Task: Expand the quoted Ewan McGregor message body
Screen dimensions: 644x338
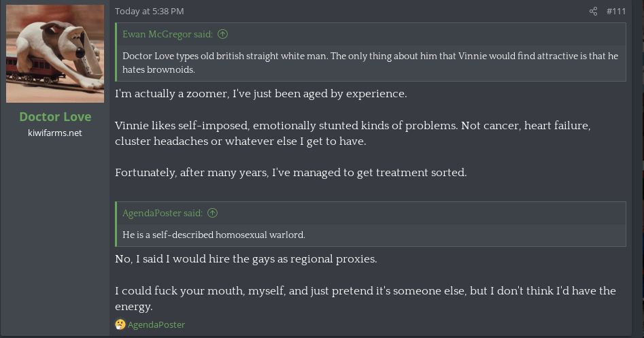Action: pyautogui.click(x=370, y=63)
